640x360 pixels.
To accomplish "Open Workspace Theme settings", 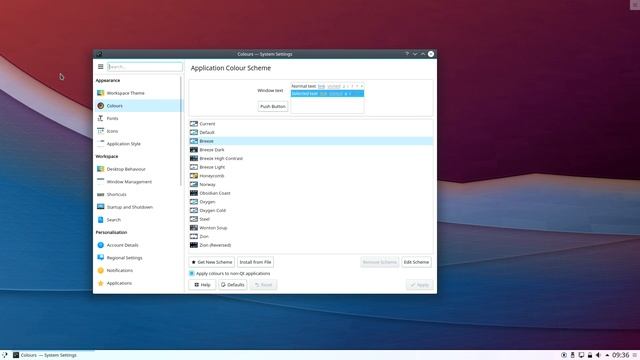I will (139, 93).
